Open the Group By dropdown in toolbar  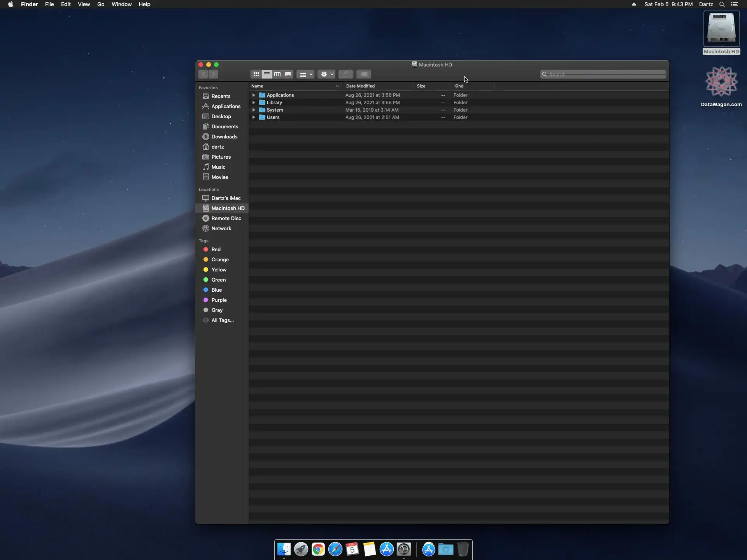coord(305,74)
